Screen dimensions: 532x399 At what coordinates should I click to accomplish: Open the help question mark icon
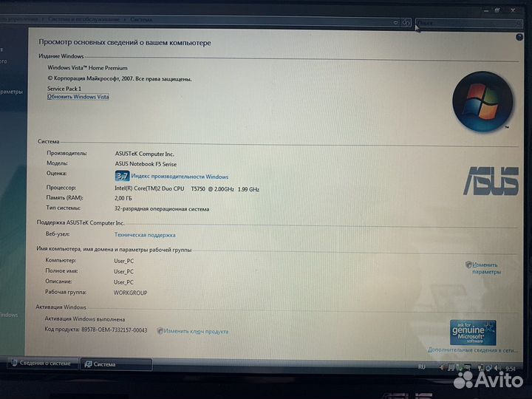(519, 37)
